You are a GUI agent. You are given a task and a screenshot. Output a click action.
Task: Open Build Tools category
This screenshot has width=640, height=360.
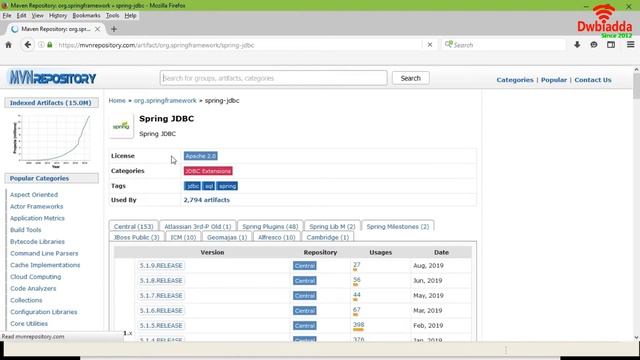(x=25, y=230)
